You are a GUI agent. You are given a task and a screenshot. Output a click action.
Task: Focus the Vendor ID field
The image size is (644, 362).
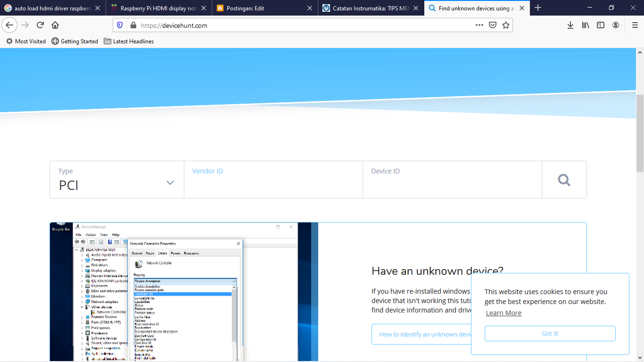[273, 180]
